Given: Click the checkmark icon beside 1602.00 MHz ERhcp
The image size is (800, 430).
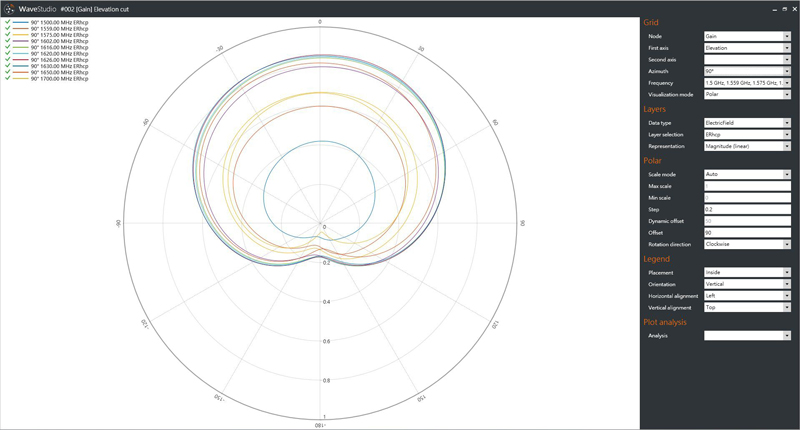Looking at the screenshot, I should pos(7,41).
